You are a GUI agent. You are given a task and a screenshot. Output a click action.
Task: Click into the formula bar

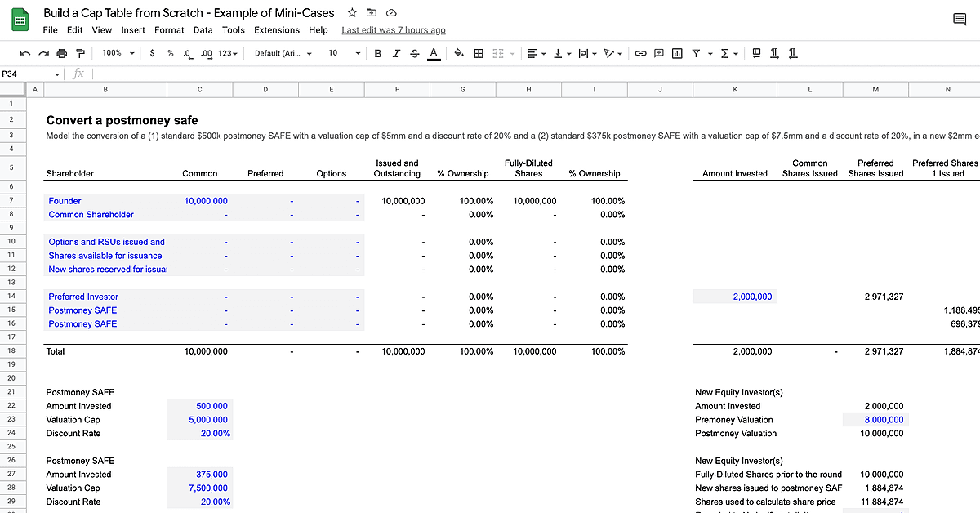(535, 74)
